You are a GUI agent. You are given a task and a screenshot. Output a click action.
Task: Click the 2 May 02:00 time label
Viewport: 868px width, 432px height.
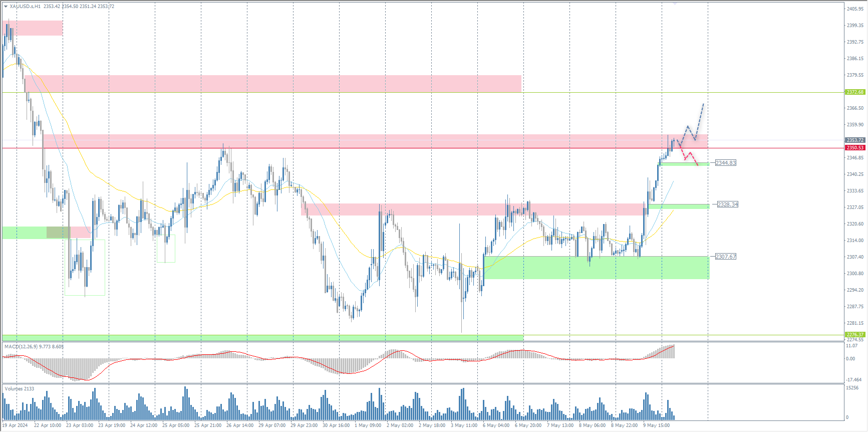tap(400, 425)
